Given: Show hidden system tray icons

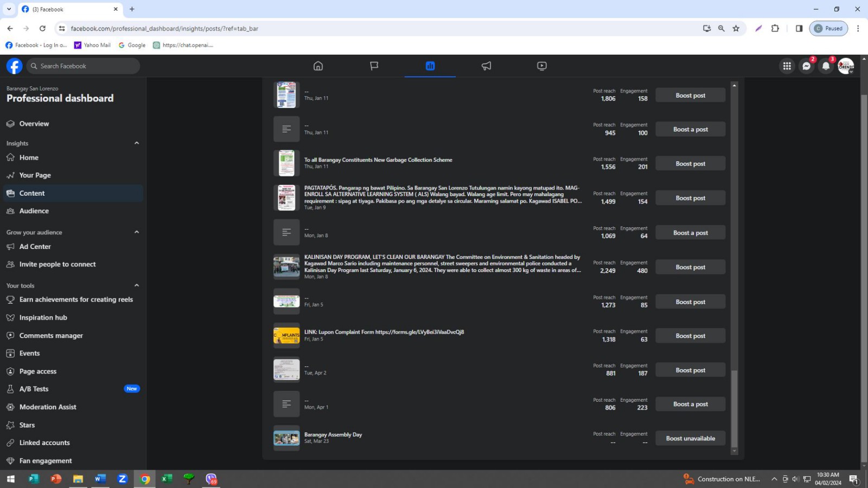Looking at the screenshot, I should coord(774,479).
